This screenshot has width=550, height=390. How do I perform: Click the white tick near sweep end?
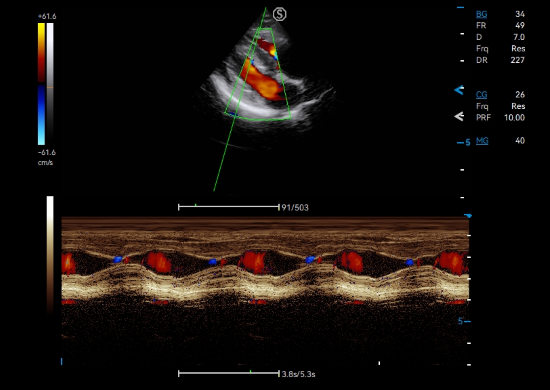[x=379, y=363]
